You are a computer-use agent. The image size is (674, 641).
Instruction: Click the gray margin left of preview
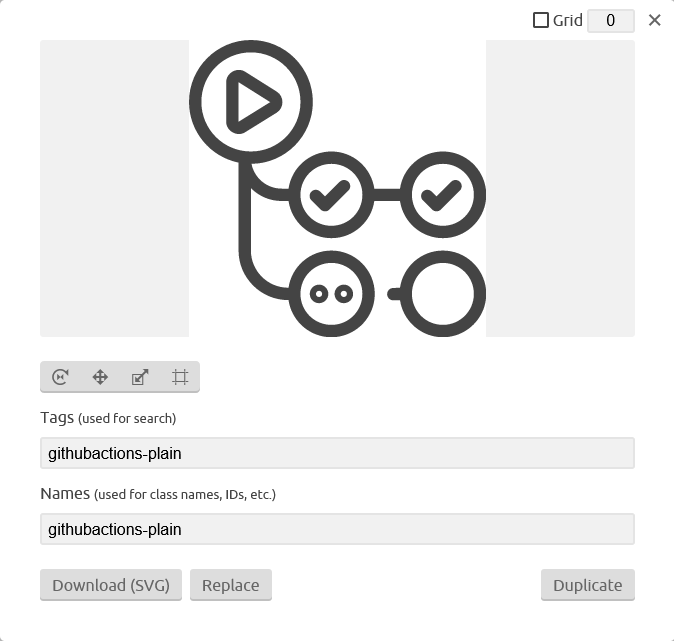click(x=114, y=188)
